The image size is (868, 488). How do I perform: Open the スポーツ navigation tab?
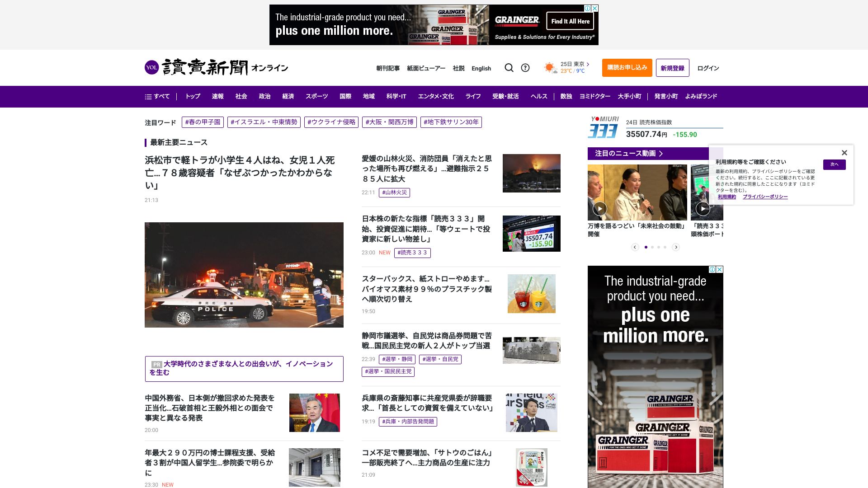click(316, 96)
